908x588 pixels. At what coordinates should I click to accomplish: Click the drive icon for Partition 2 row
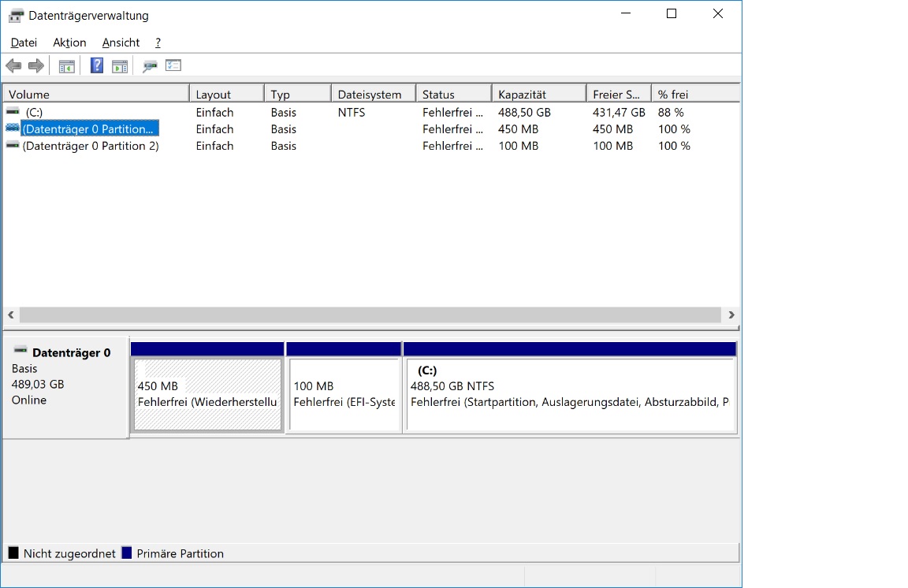click(13, 145)
